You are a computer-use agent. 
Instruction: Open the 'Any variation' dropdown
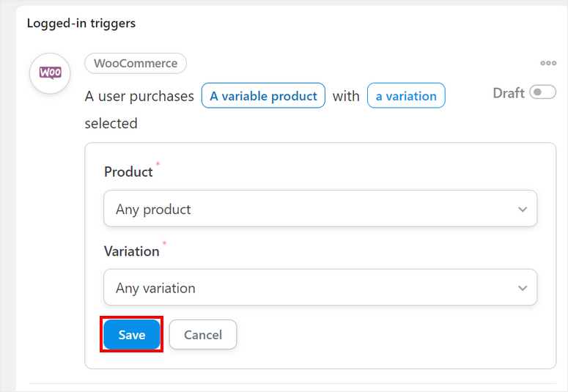coord(320,288)
